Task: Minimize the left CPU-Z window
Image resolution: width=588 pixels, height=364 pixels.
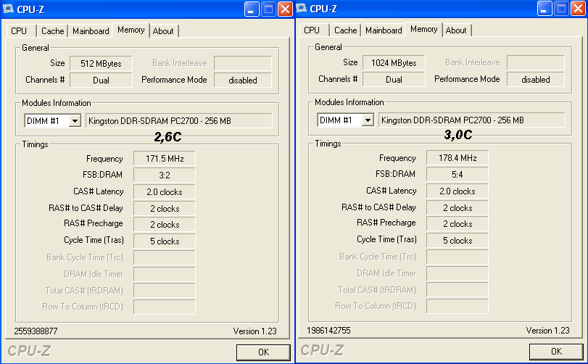Action: tap(252, 9)
